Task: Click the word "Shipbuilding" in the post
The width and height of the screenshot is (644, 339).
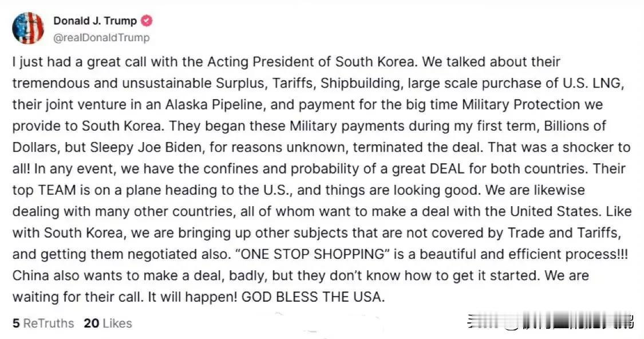Action: click(360, 83)
